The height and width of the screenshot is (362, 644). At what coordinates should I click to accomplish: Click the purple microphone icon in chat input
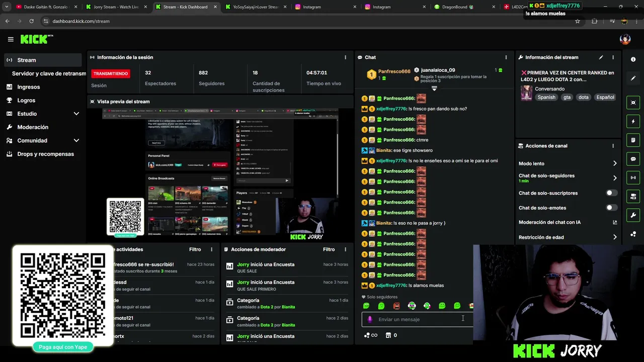click(370, 319)
